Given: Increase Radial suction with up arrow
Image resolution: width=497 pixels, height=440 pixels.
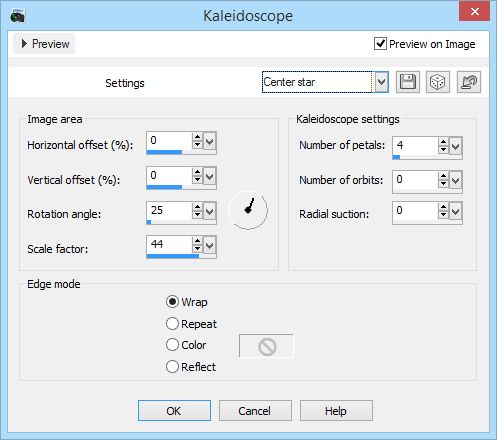Looking at the screenshot, I should click(x=443, y=207).
